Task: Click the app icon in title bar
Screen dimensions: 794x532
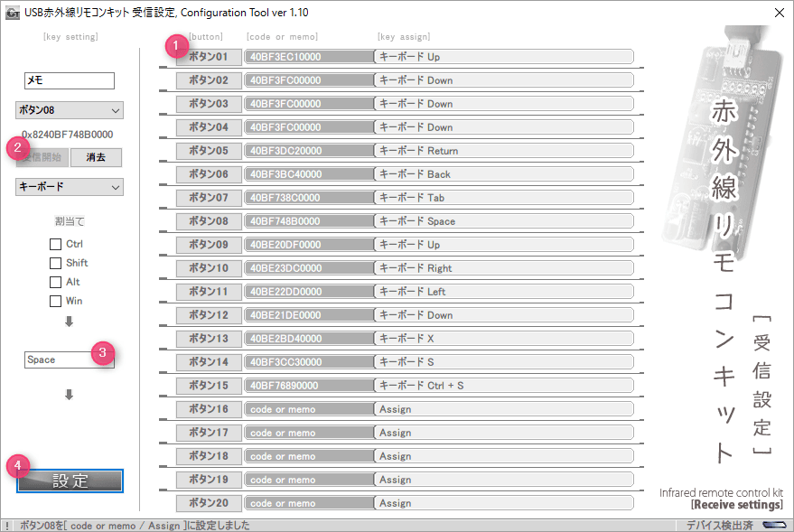Action: (12, 14)
